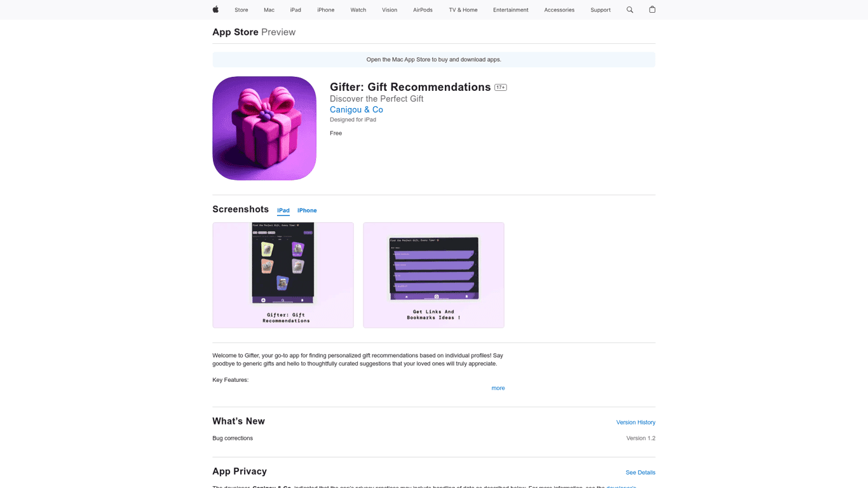Open the Get Links And Bookmarks screenshot
868x488 pixels.
(433, 275)
